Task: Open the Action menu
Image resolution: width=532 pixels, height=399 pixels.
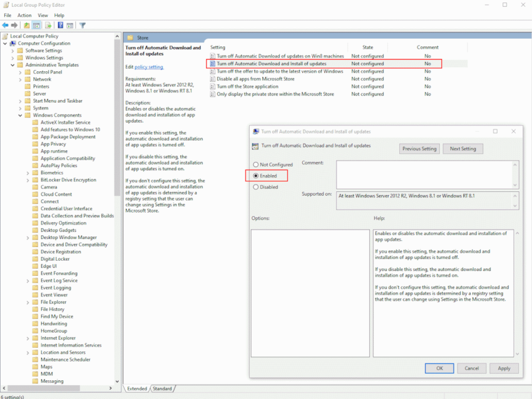Action: (x=24, y=15)
